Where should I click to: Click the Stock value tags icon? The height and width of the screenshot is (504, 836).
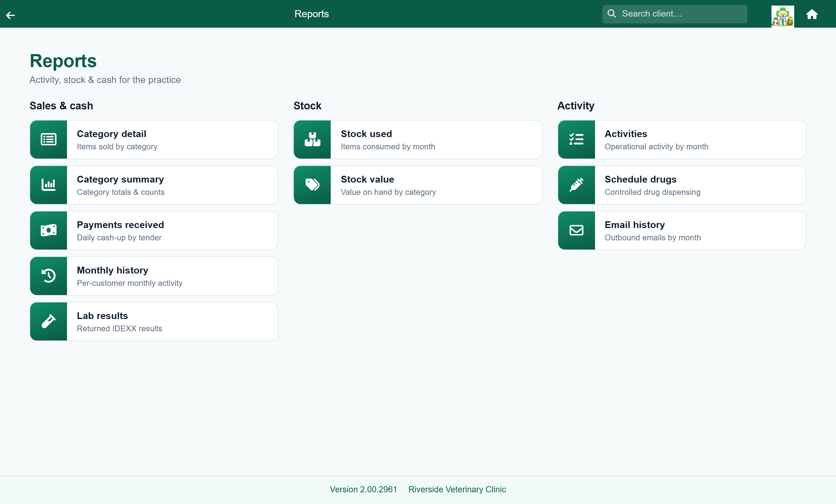pyautogui.click(x=312, y=185)
